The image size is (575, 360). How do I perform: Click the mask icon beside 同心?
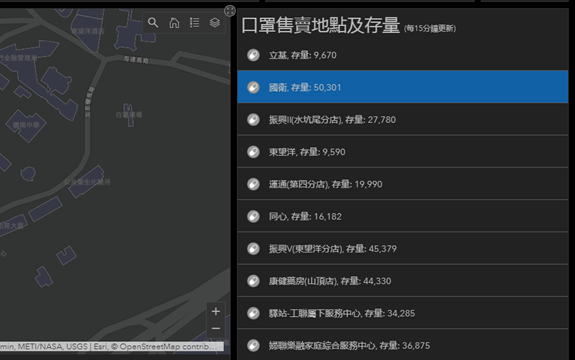coord(253,216)
